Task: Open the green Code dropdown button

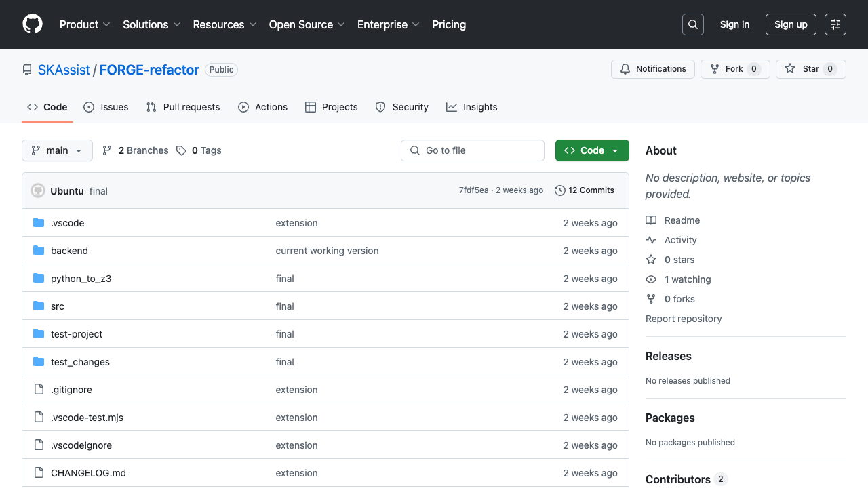Action: [592, 150]
